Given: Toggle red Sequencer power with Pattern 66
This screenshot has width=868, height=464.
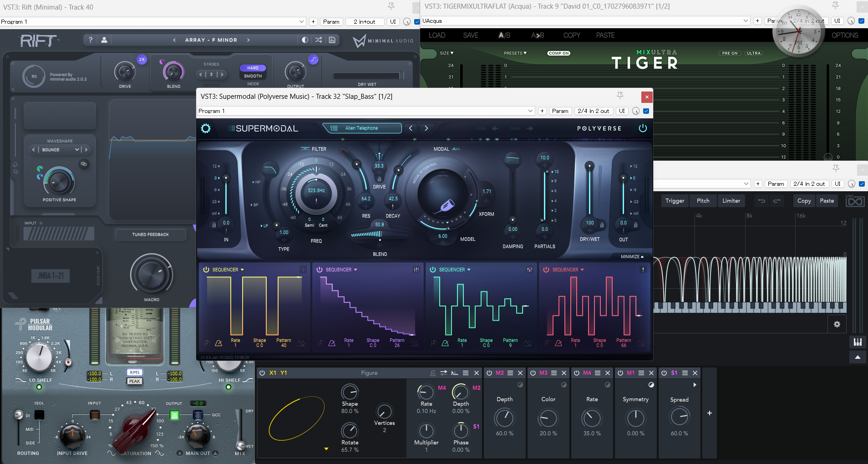Looking at the screenshot, I should point(546,270).
